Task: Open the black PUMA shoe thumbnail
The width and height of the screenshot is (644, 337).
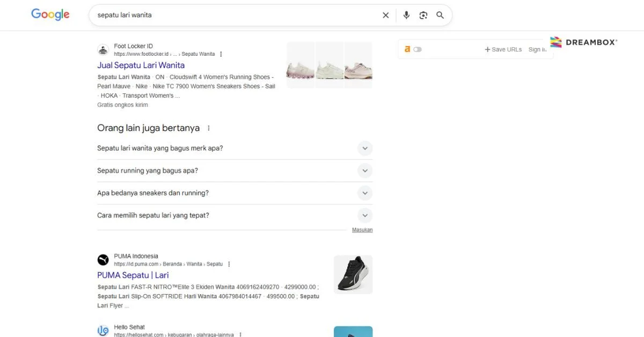Action: [353, 275]
